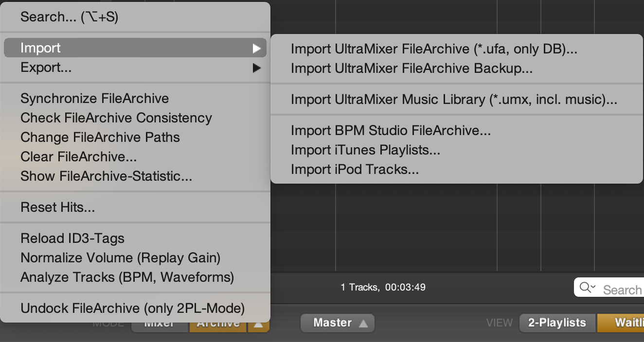
Task: Switch view to 2-Playlists
Action: tap(557, 323)
